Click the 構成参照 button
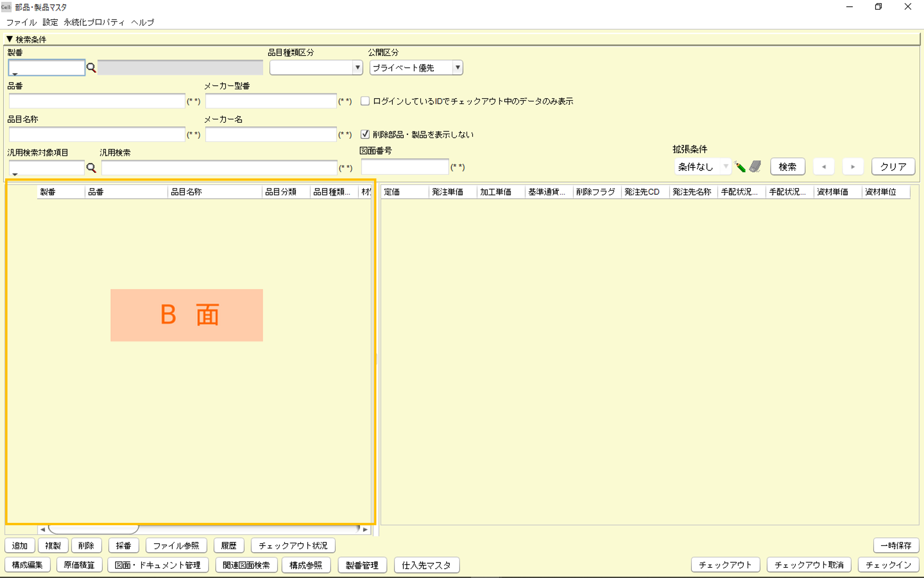 [306, 565]
